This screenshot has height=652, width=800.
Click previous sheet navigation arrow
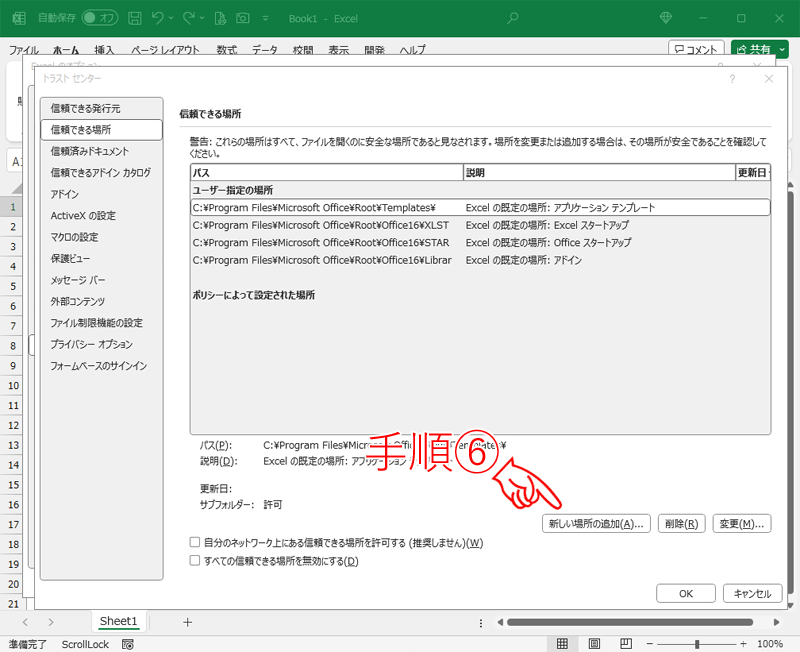[25, 622]
